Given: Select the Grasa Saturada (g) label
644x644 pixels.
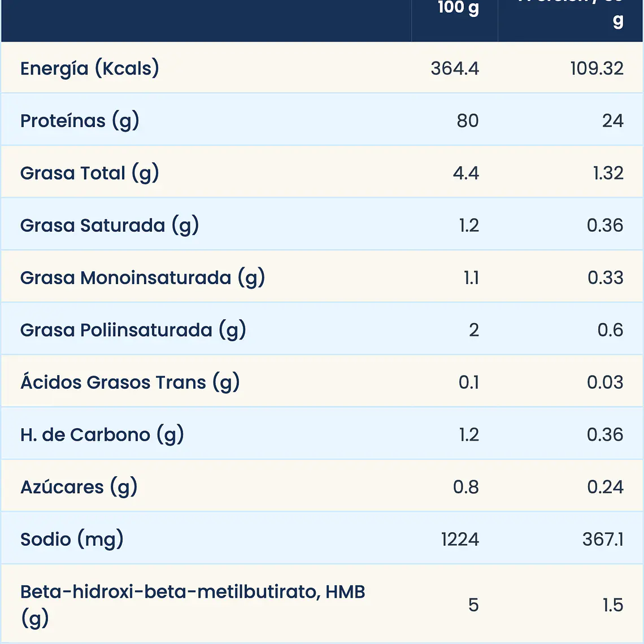Looking at the screenshot, I should coord(110,225).
